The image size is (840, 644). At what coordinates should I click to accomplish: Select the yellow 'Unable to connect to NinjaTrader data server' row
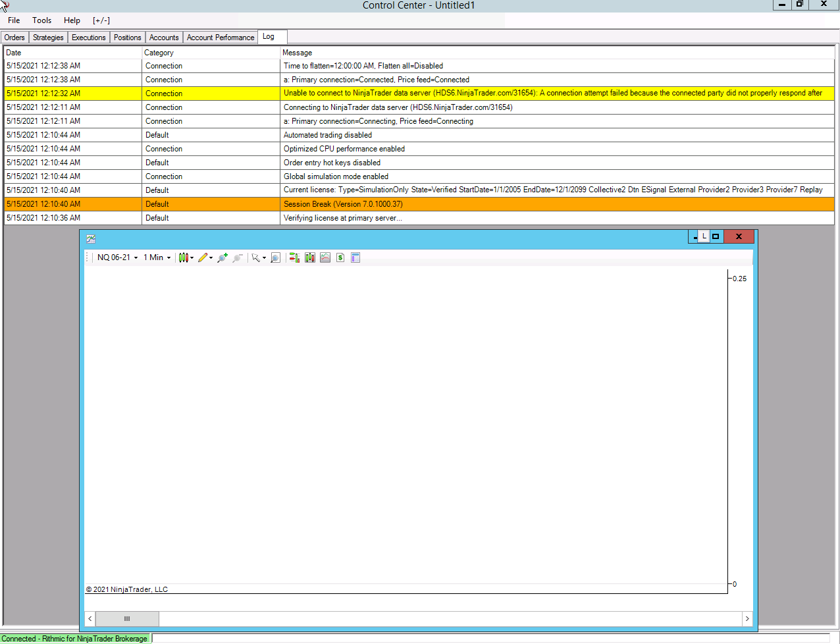pos(419,94)
